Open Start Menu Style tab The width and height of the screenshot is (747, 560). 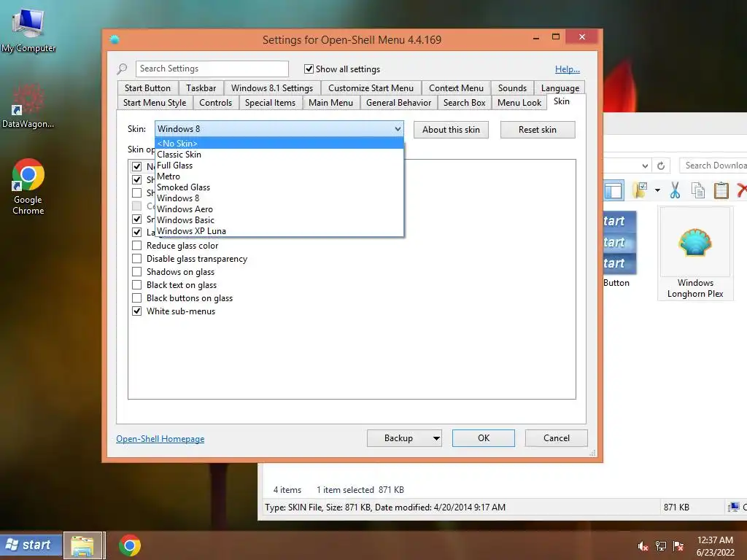(155, 103)
